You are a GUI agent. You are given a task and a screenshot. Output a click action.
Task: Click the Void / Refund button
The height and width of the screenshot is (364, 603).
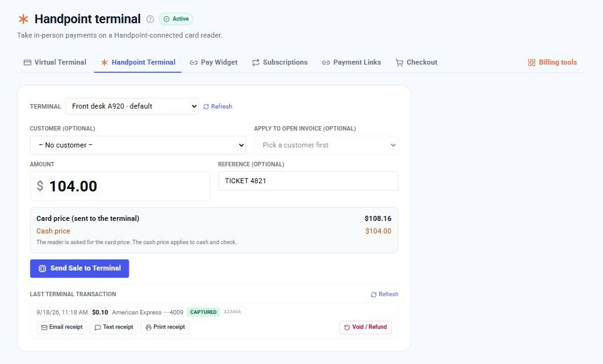coord(366,327)
